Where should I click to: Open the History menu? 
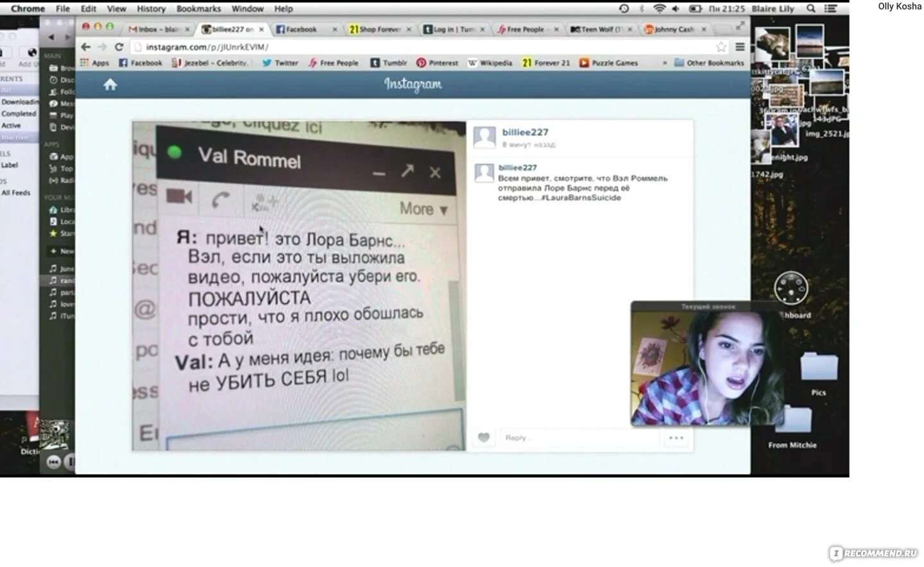point(151,8)
